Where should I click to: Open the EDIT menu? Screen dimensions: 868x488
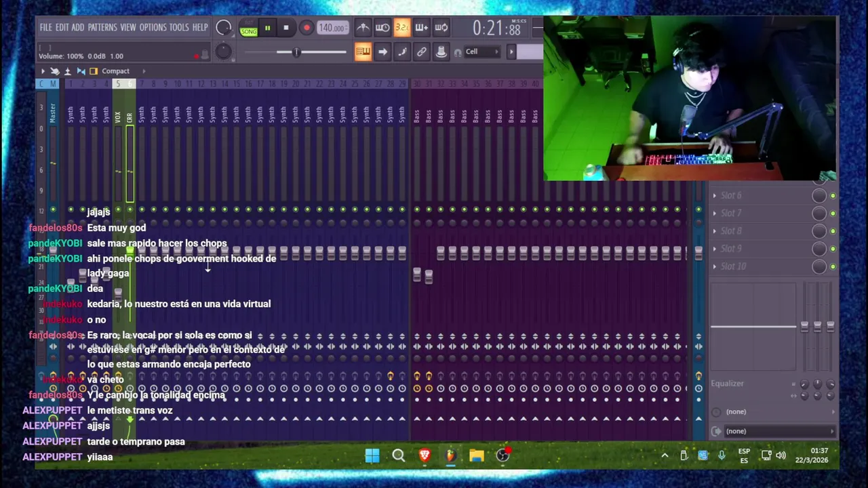pos(62,27)
